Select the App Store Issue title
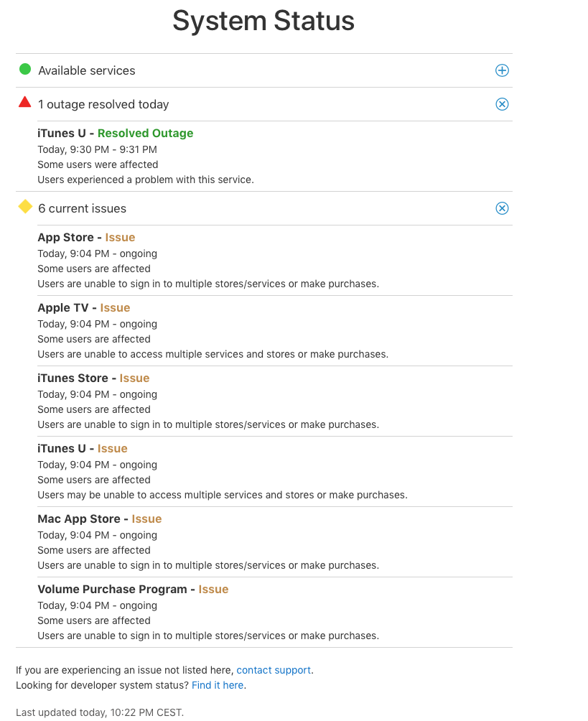588x721 pixels. tap(86, 237)
